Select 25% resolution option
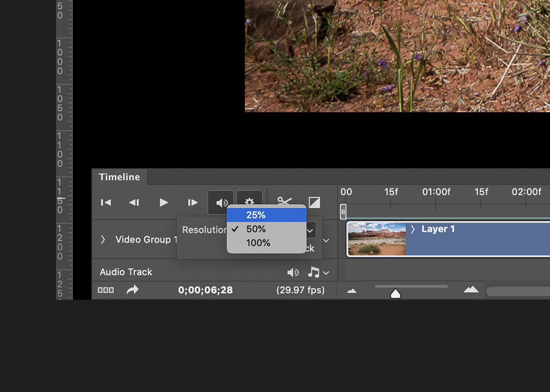The height and width of the screenshot is (392, 550). pyautogui.click(x=266, y=215)
